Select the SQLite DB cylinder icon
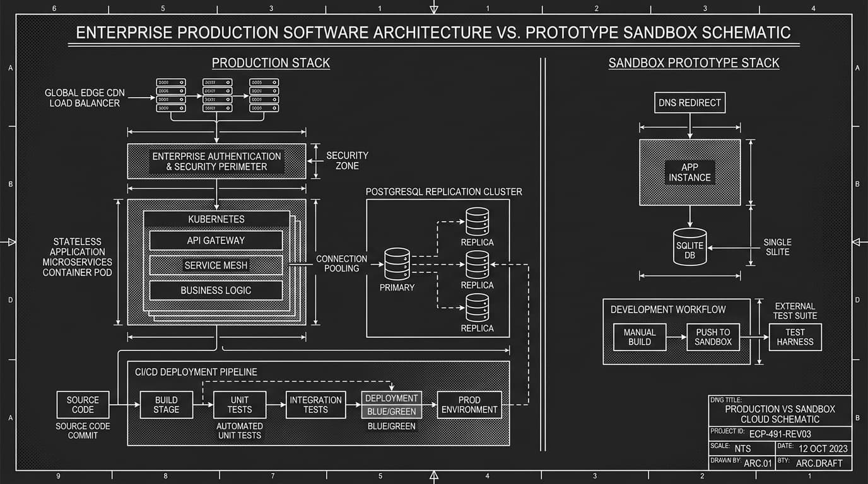868x484 pixels. [689, 246]
